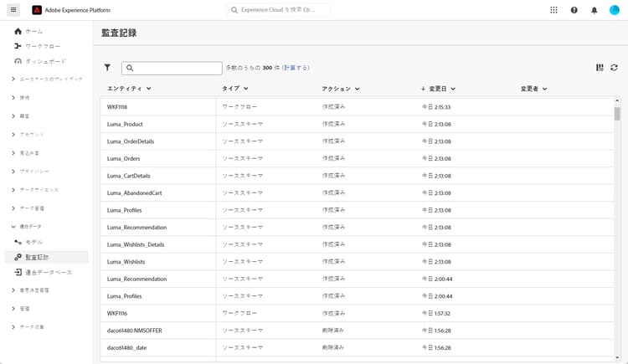Click the ワークフロー workflow icon

click(x=18, y=46)
